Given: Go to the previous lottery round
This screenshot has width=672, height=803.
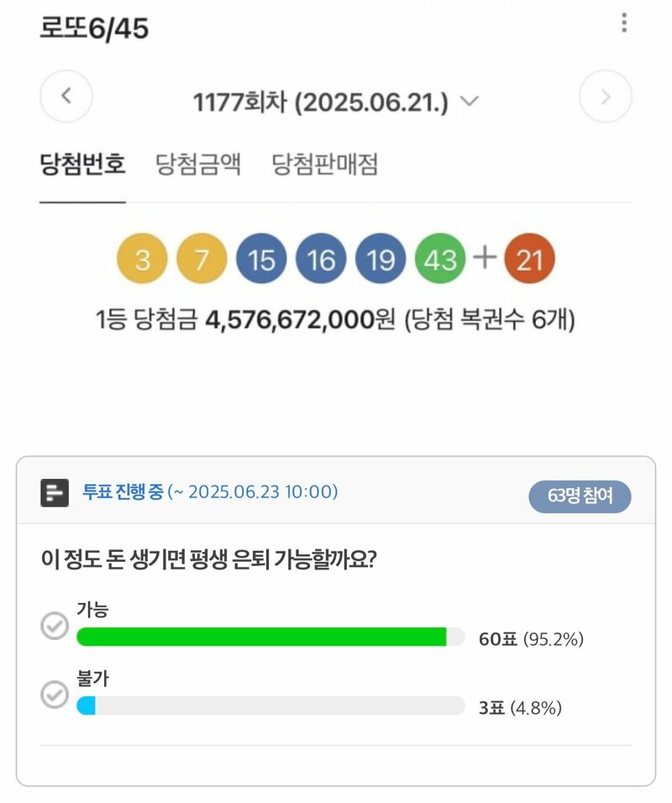Looking at the screenshot, I should [66, 97].
